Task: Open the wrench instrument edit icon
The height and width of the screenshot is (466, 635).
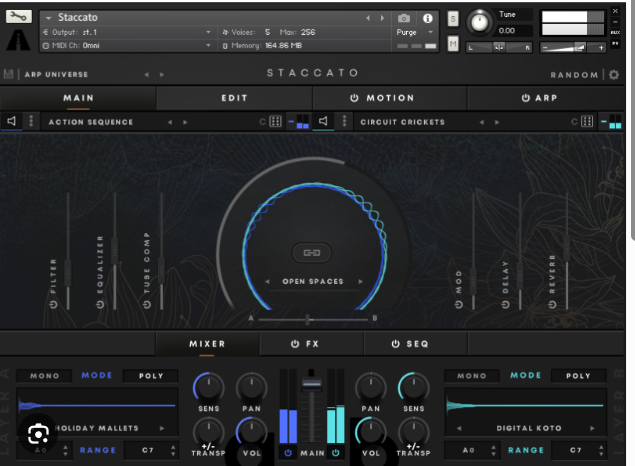Action: coord(19,16)
